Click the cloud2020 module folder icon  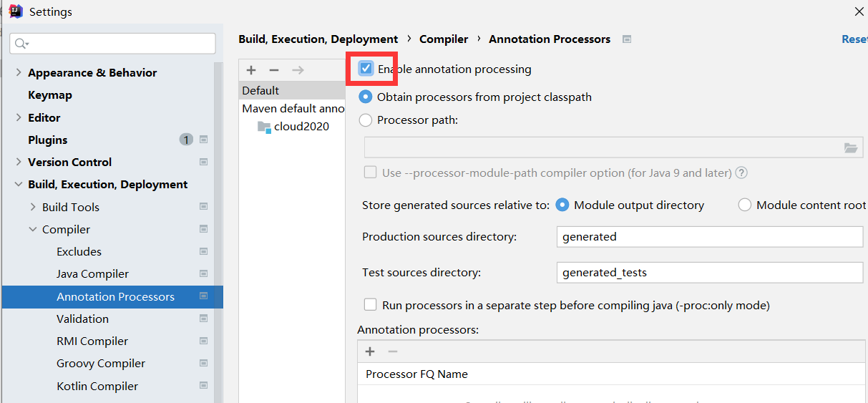(x=264, y=127)
